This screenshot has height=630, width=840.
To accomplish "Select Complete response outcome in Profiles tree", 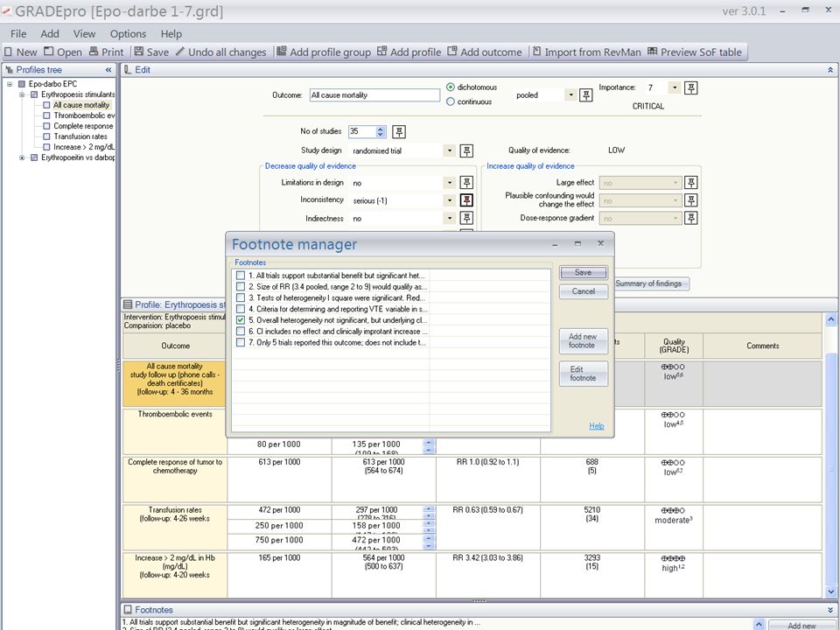I will click(x=83, y=126).
